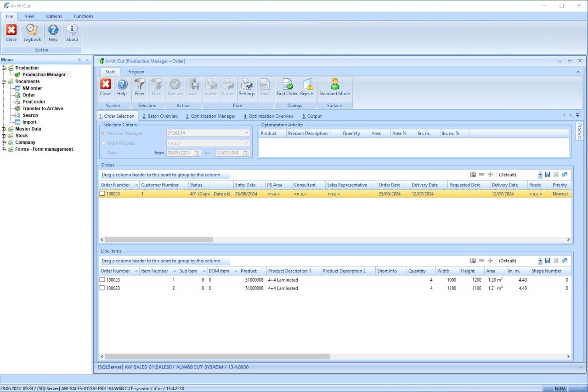Switch to the Optimization Manager tab
The width and height of the screenshot is (588, 392).
(x=210, y=116)
